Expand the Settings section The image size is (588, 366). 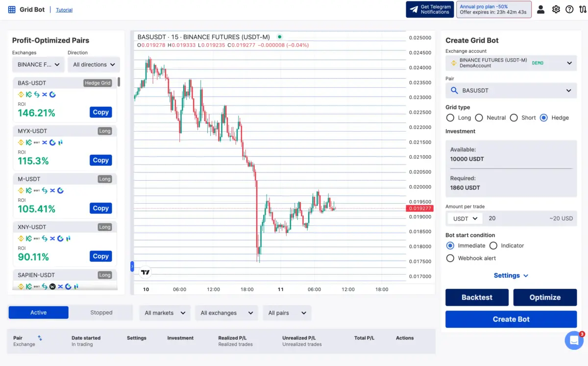[511, 275]
